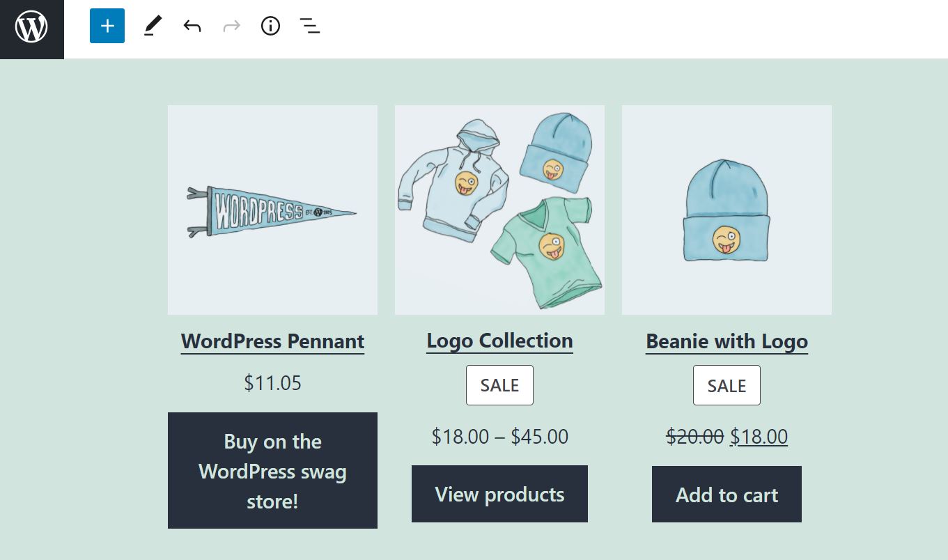Click the blue beanie product image
The image size is (948, 560).
[726, 209]
